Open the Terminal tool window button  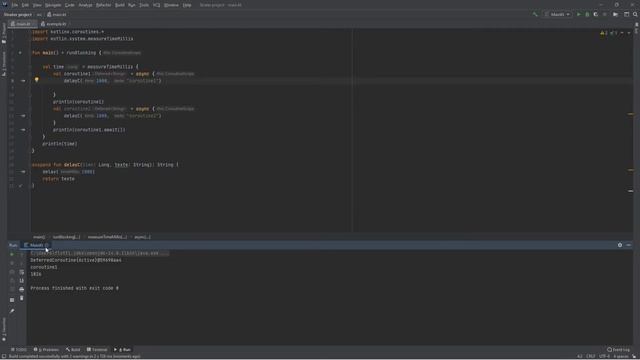tap(97, 350)
